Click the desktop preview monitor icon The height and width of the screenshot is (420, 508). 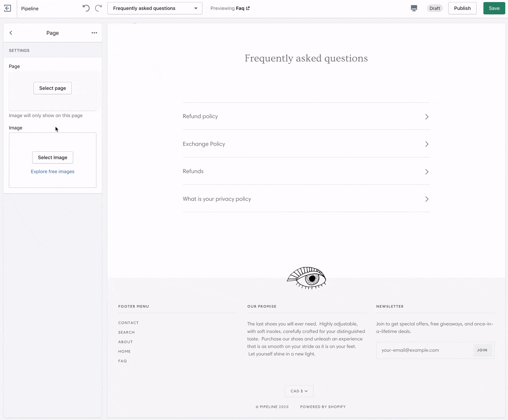414,8
